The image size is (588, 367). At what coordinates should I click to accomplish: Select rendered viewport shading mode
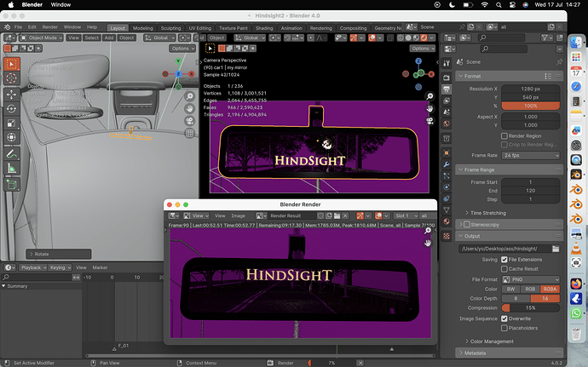424,37
